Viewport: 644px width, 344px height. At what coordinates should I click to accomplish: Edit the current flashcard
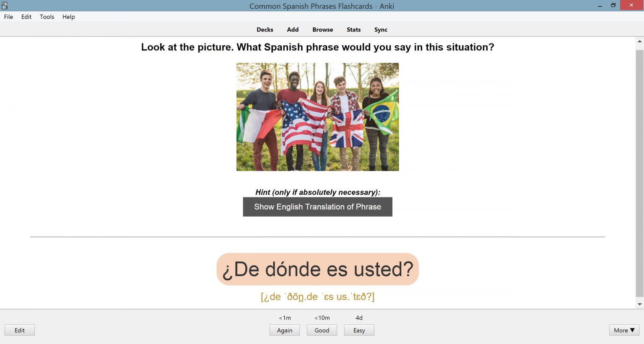[x=19, y=330]
